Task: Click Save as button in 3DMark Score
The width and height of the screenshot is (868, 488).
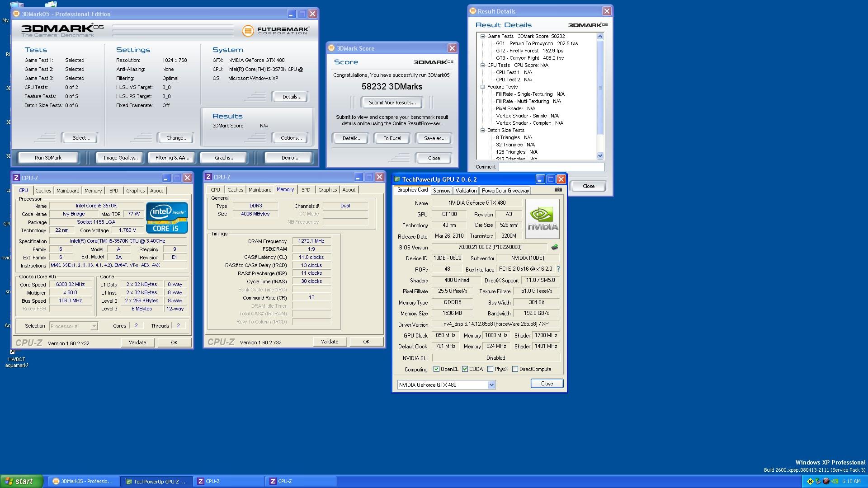Action: (434, 138)
